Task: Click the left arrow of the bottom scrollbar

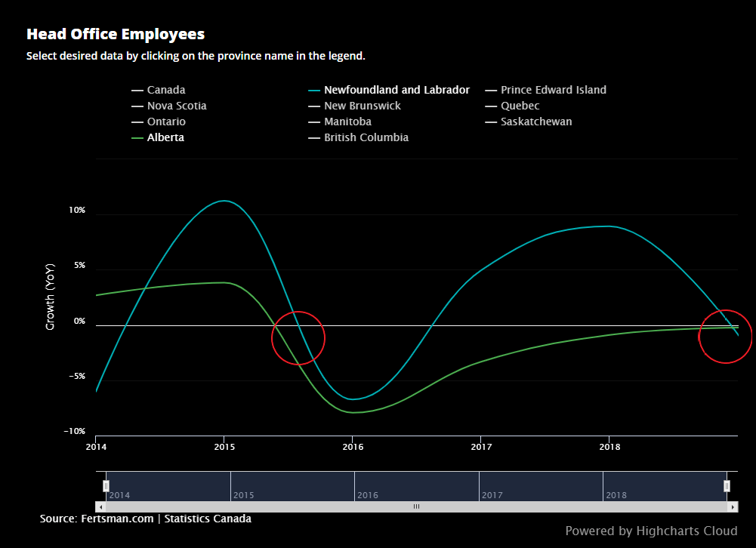Action: 99,507
